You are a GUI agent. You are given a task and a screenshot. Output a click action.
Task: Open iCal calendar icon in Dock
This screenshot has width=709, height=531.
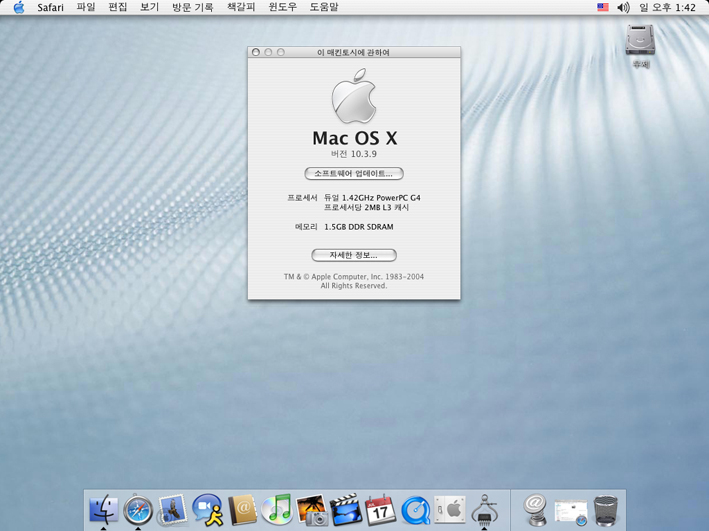point(380,510)
